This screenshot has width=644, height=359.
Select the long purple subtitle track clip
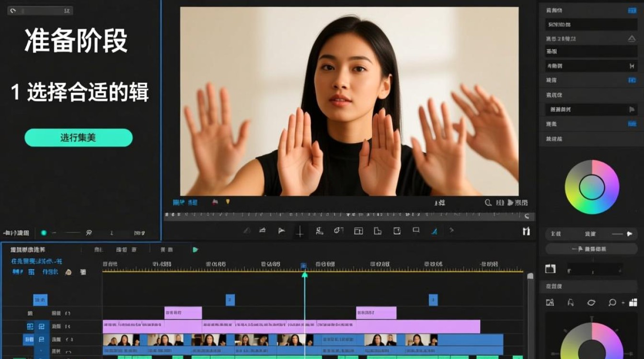(291, 326)
